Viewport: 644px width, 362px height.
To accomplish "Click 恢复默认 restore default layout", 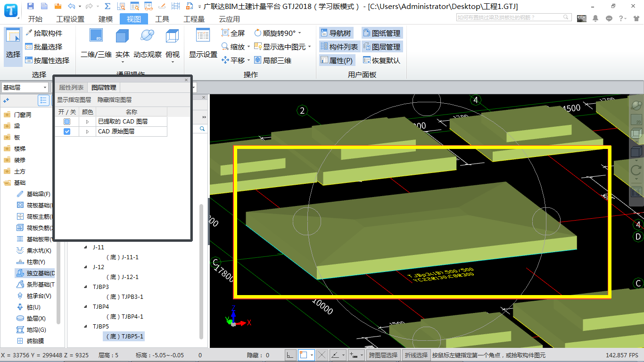I will point(382,60).
